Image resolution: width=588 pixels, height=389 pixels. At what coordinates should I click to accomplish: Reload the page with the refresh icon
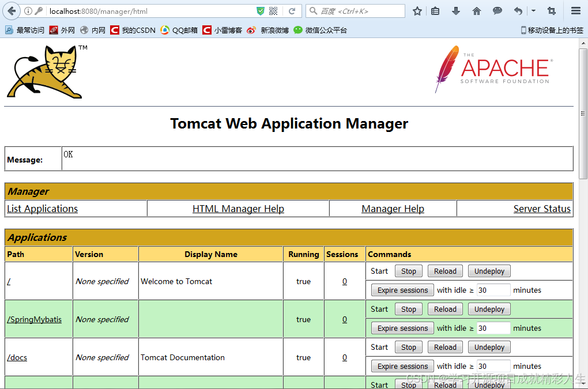(292, 12)
